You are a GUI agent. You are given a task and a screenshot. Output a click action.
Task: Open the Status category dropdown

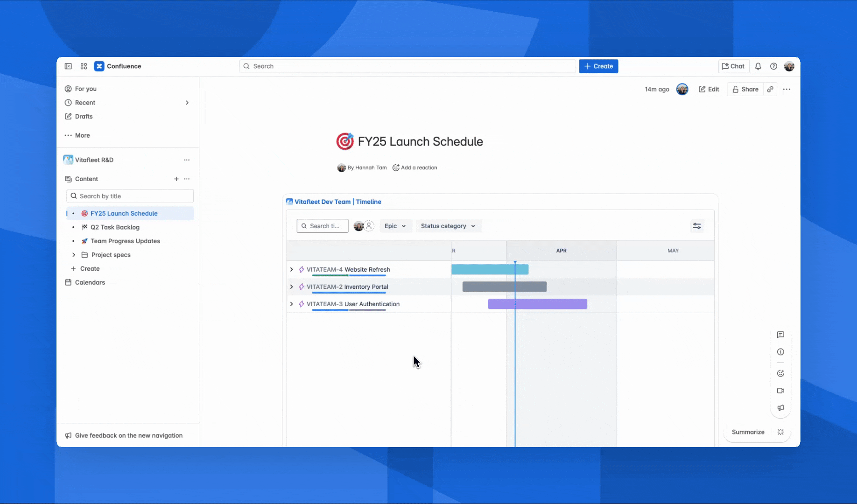click(448, 226)
